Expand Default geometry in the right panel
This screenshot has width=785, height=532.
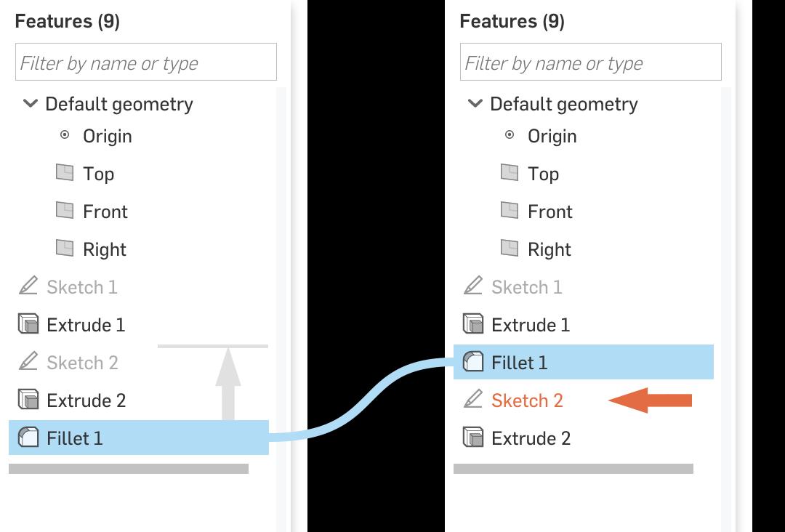[475, 104]
